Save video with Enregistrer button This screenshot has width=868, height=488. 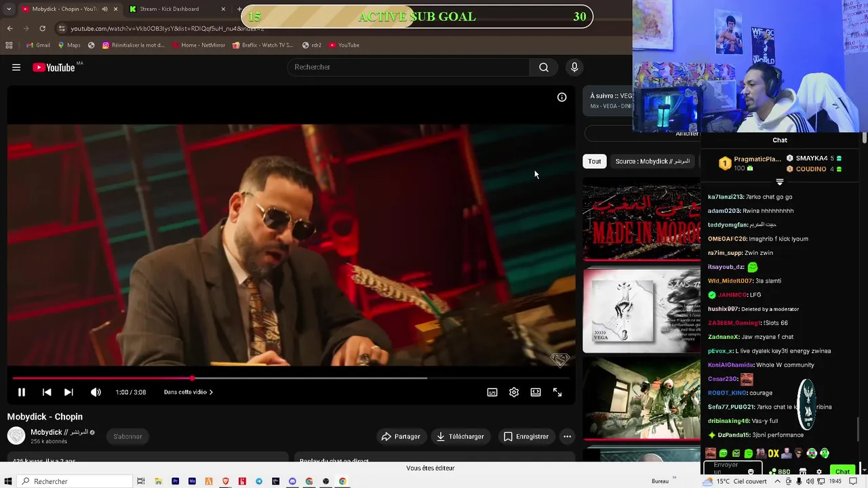click(526, 436)
